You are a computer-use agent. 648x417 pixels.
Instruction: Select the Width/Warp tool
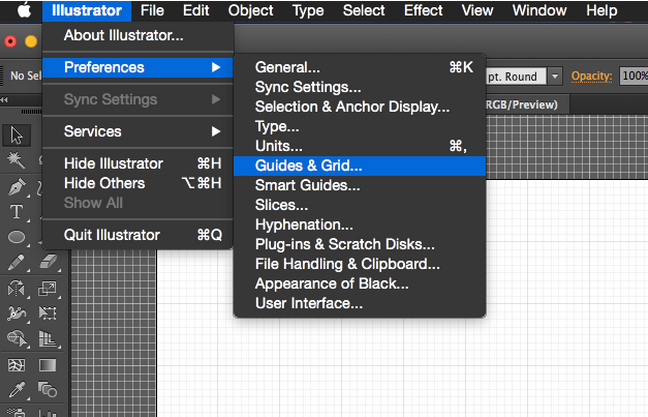tap(17, 314)
